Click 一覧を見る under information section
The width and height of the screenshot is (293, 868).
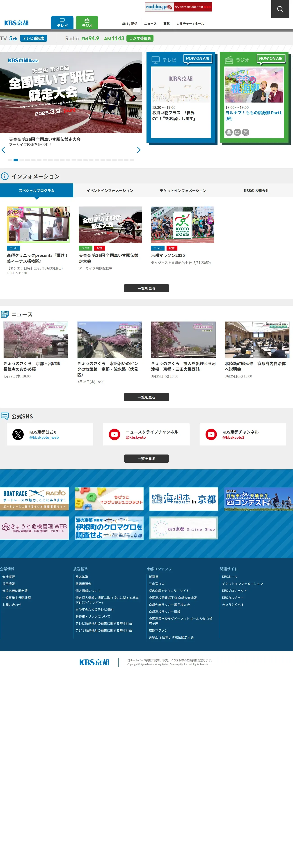tap(146, 288)
